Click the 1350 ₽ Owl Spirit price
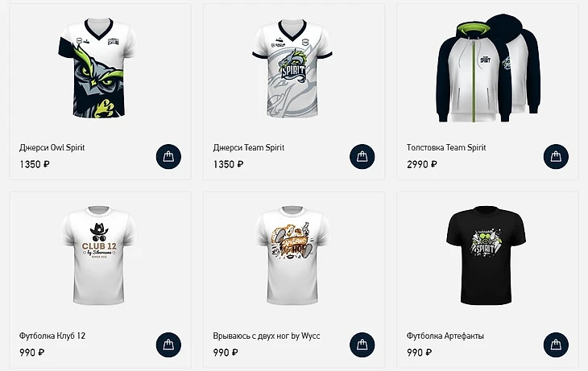This screenshot has height=371, width=588. tap(35, 164)
